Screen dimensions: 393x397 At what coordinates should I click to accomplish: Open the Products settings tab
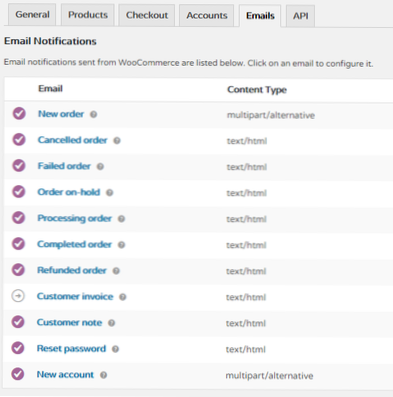pyautogui.click(x=88, y=15)
